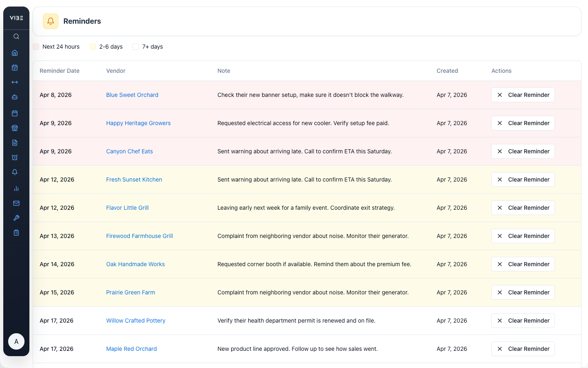Image resolution: width=588 pixels, height=368 pixels.
Task: Click the yellow Reminders bell icon in the header
Action: click(50, 21)
